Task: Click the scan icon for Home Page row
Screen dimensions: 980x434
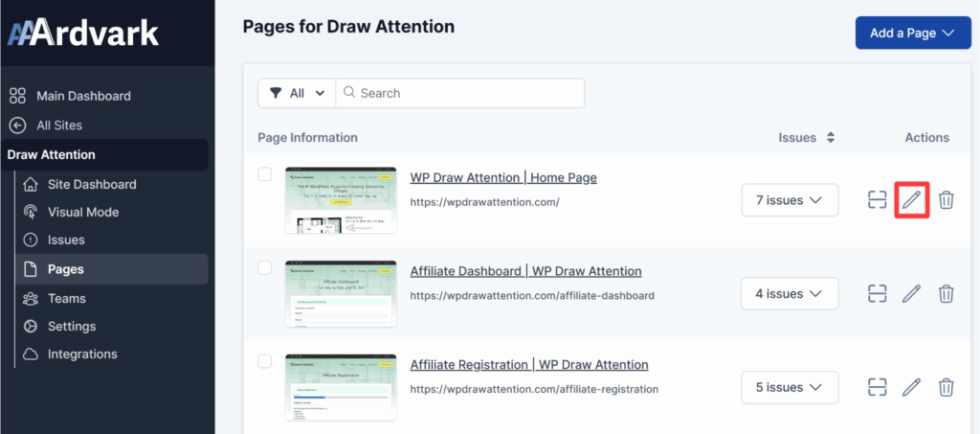Action: click(878, 200)
